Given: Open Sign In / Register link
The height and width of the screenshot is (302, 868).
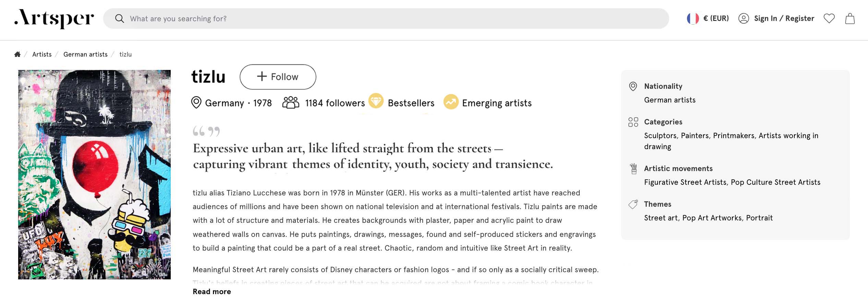Looking at the screenshot, I should click(x=784, y=19).
